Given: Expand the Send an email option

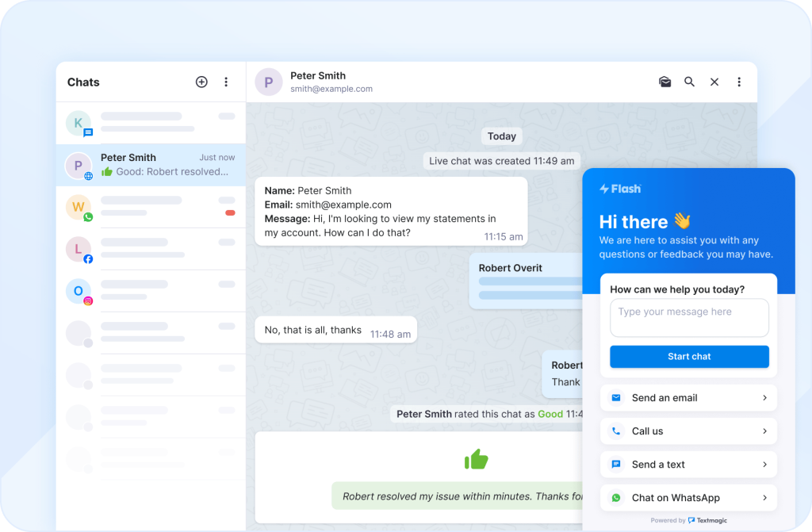Looking at the screenshot, I should tap(764, 397).
